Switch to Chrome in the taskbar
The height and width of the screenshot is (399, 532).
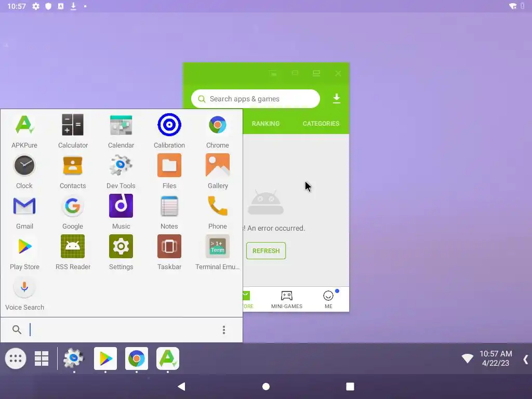[137, 358]
